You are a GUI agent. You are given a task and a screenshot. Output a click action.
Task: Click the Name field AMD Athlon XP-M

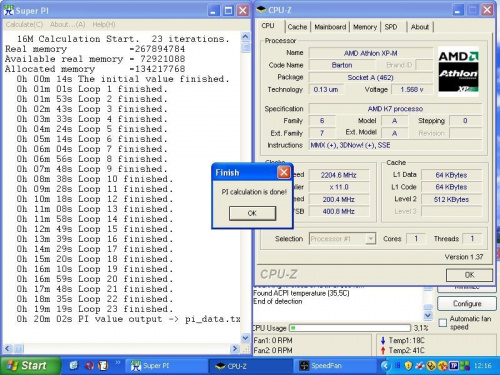pos(371,53)
